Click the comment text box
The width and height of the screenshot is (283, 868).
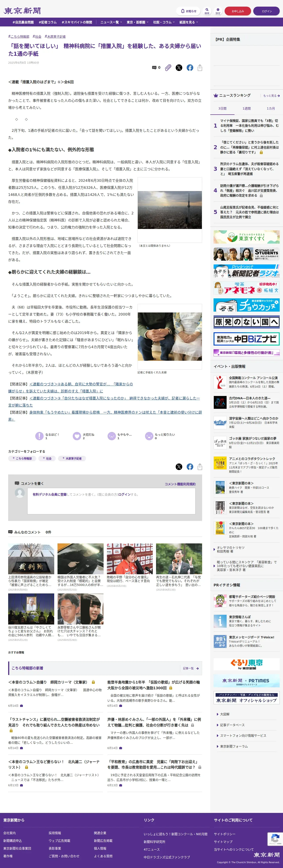pyautogui.click(x=111, y=501)
